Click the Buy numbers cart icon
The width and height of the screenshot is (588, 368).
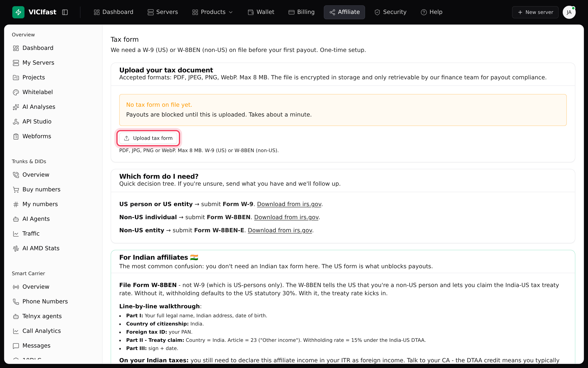pos(16,190)
